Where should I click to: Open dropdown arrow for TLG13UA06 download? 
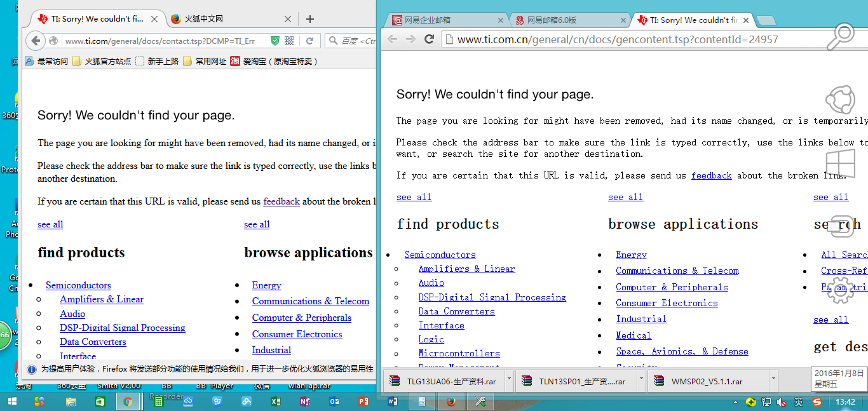click(x=509, y=381)
